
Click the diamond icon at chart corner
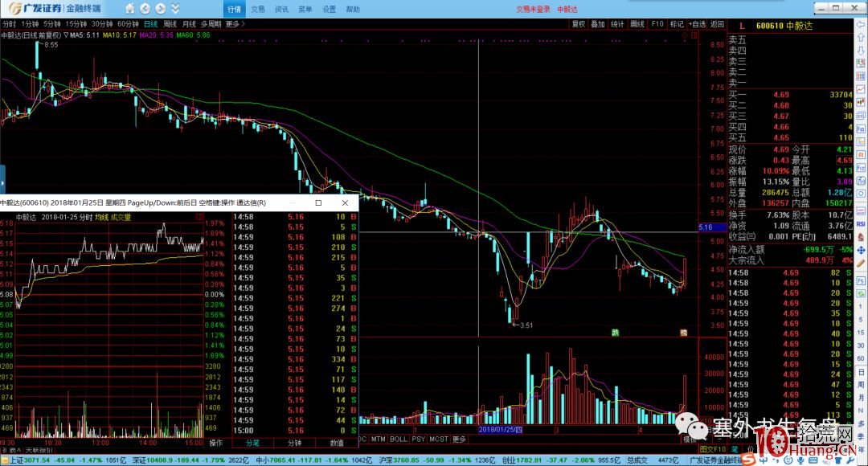coord(685,35)
